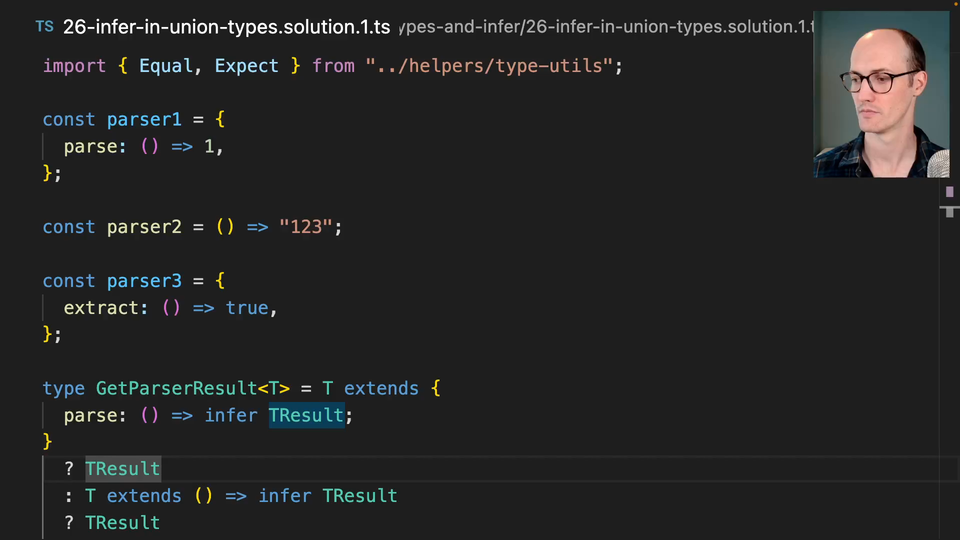Click the TS file icon in the tab
Image resolution: width=960 pixels, height=540 pixels.
pyautogui.click(x=45, y=27)
